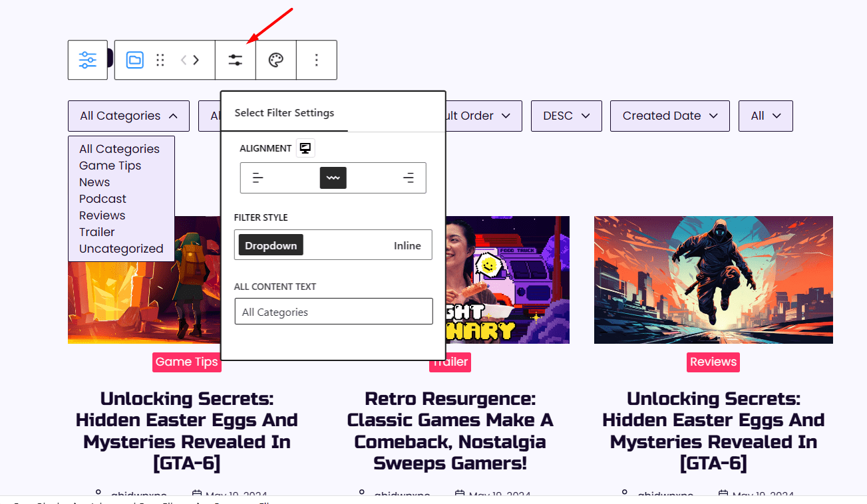Viewport: 867px width, 504px height.
Task: Expand the Created Date dropdown
Action: [669, 116]
